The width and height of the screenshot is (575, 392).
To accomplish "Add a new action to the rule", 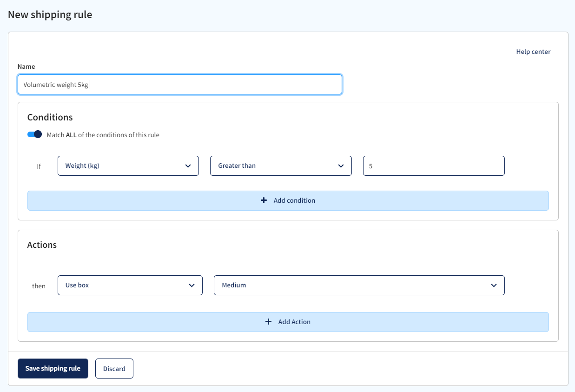I will [288, 321].
